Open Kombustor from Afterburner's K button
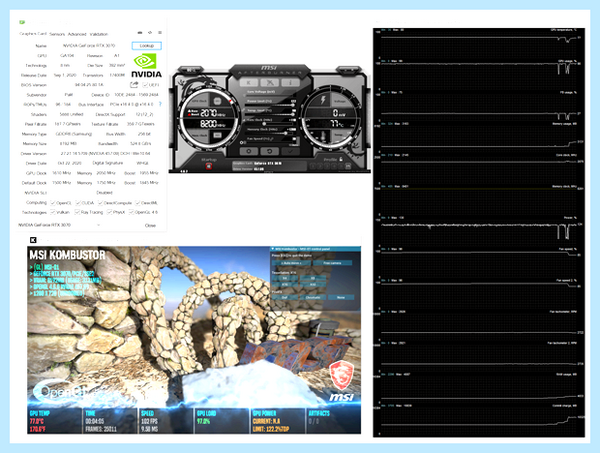600x453 pixels. pyautogui.click(x=249, y=83)
